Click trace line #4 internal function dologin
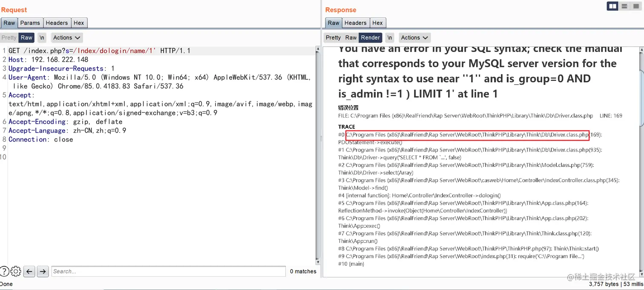 [x=420, y=195]
